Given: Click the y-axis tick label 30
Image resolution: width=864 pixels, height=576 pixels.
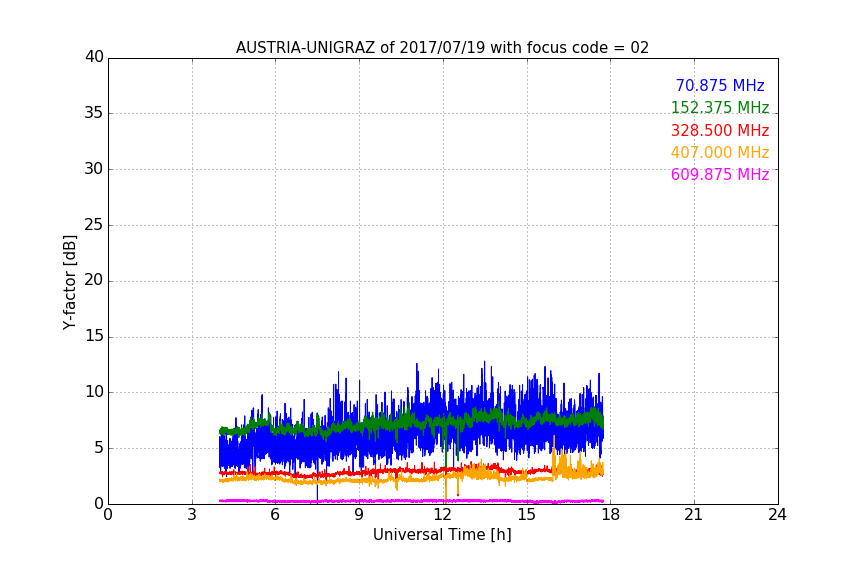Looking at the screenshot, I should [x=94, y=169].
